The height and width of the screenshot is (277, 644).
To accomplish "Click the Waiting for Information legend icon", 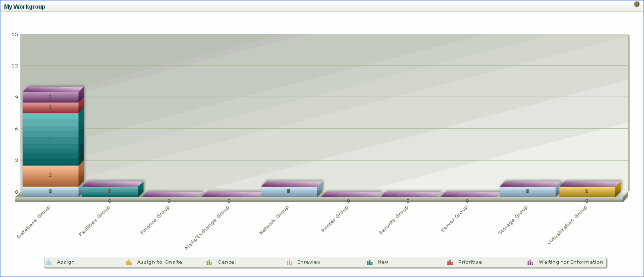I will coord(530,262).
